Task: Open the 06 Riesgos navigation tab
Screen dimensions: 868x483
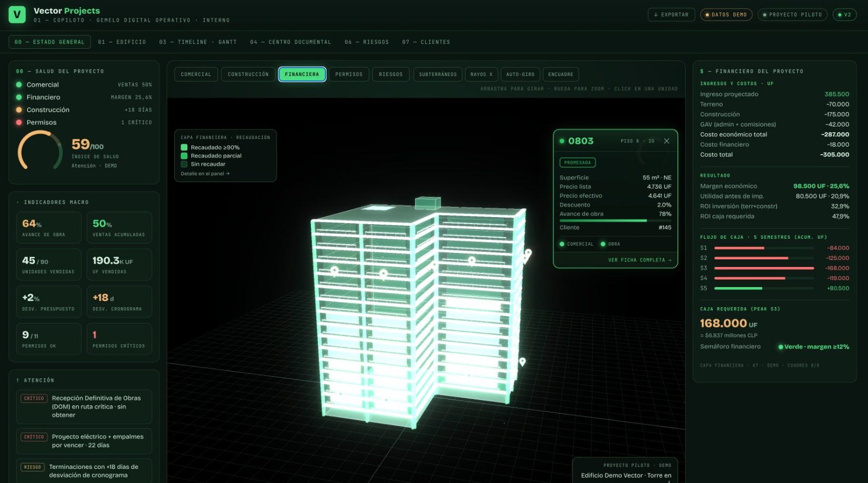Action: [x=367, y=42]
